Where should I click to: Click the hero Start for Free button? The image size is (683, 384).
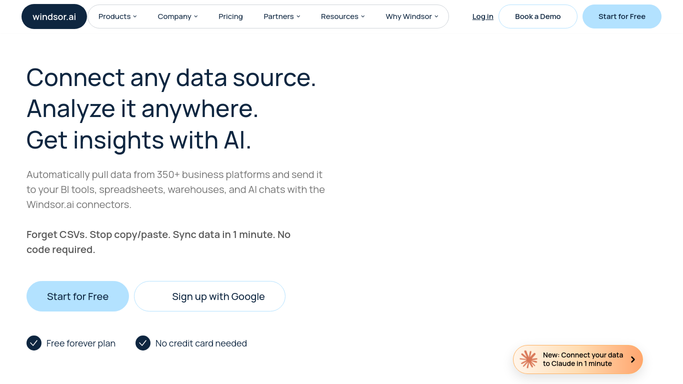[x=78, y=296]
